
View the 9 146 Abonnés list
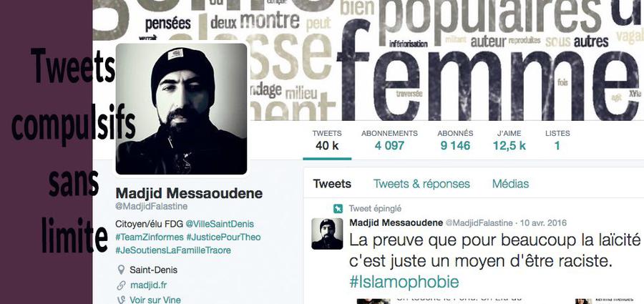[455, 140]
